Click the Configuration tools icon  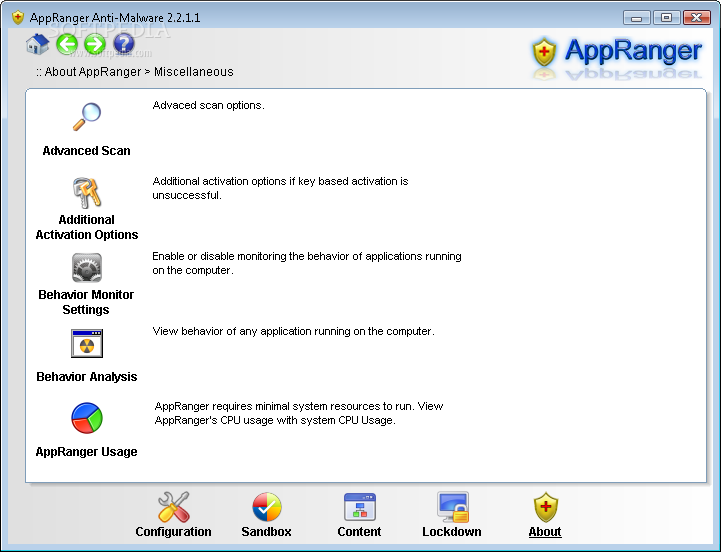click(x=173, y=507)
